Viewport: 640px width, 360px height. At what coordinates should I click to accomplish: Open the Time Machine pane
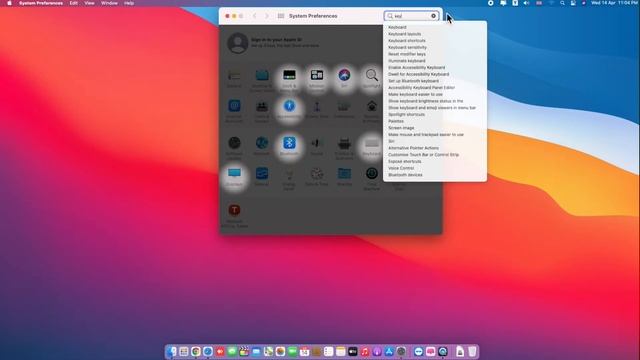tap(371, 173)
